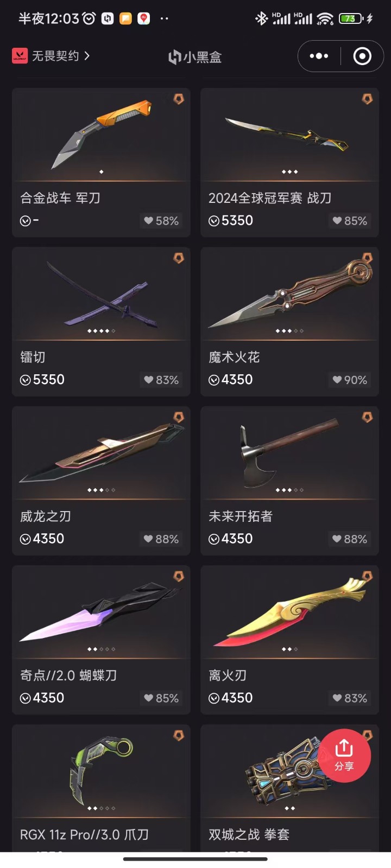
Task: Tap the 小黑盒 logo in the header
Action: (x=195, y=57)
